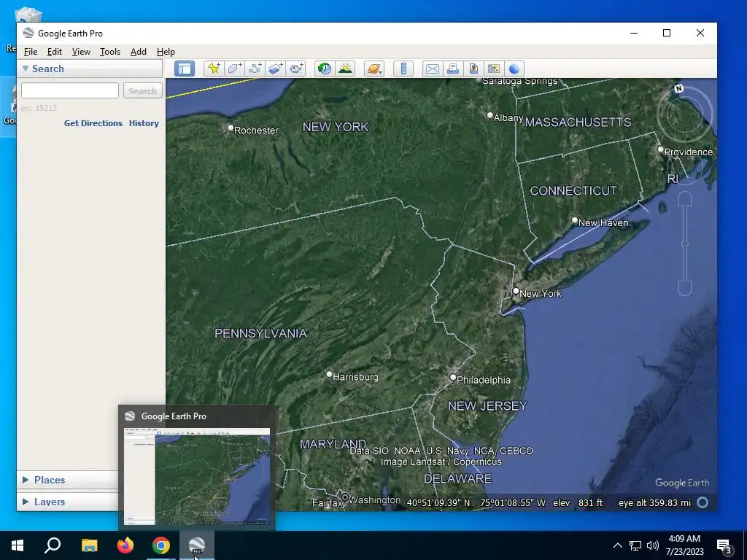Screen dimensions: 747x560
Task: Click the zoom slider on the map
Action: click(685, 244)
